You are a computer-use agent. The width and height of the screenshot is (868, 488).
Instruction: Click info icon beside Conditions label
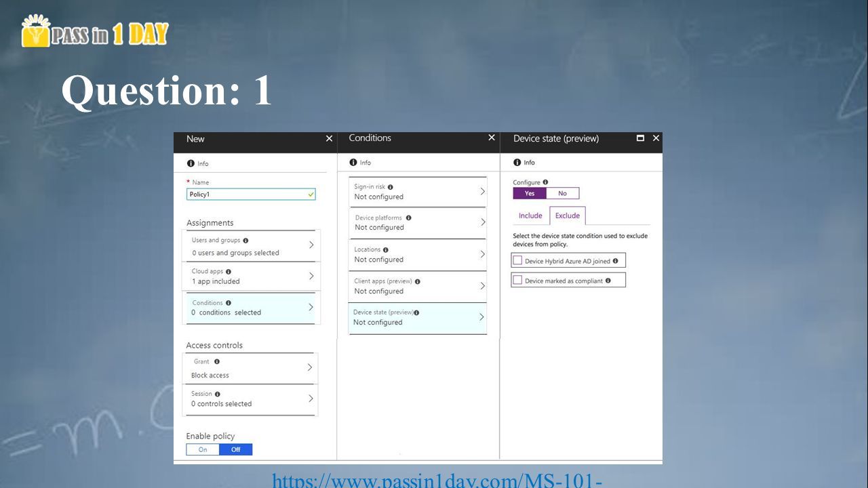[229, 302]
